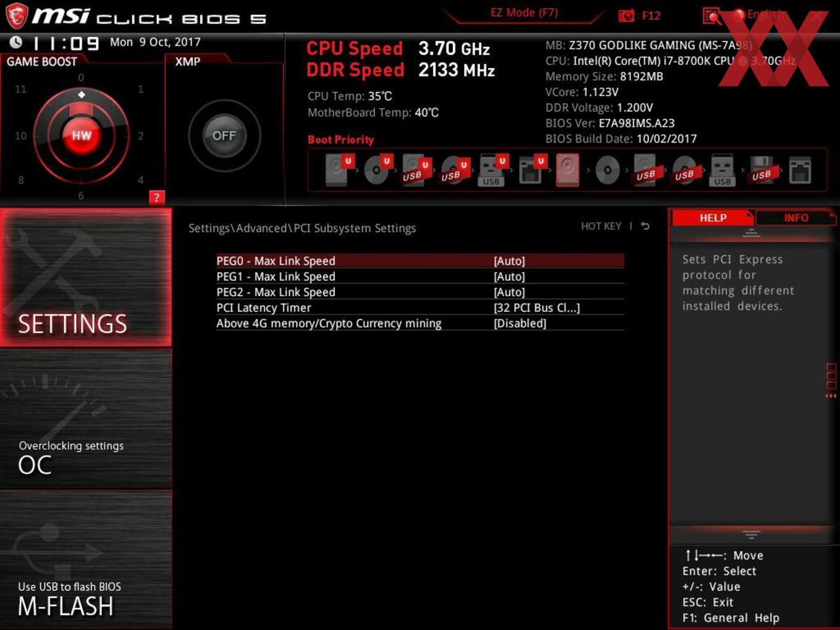The height and width of the screenshot is (630, 840).
Task: Click the BIOS Ver: E7A98IMS.A23 entry
Action: [x=610, y=123]
